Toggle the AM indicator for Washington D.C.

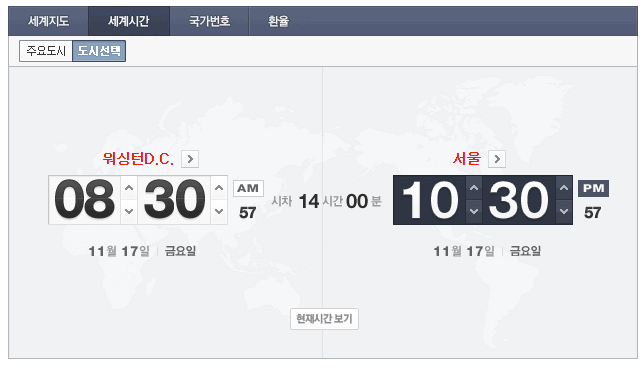[248, 189]
